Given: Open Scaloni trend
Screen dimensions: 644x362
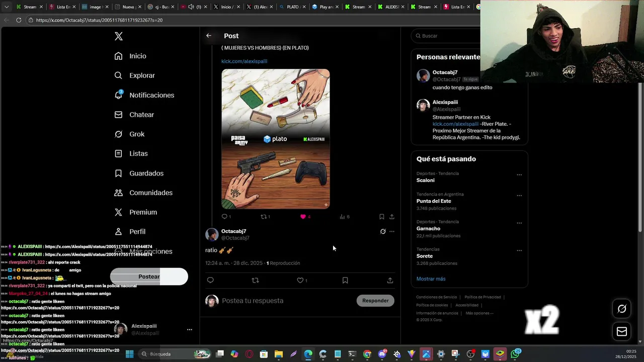Looking at the screenshot, I should point(425,180).
